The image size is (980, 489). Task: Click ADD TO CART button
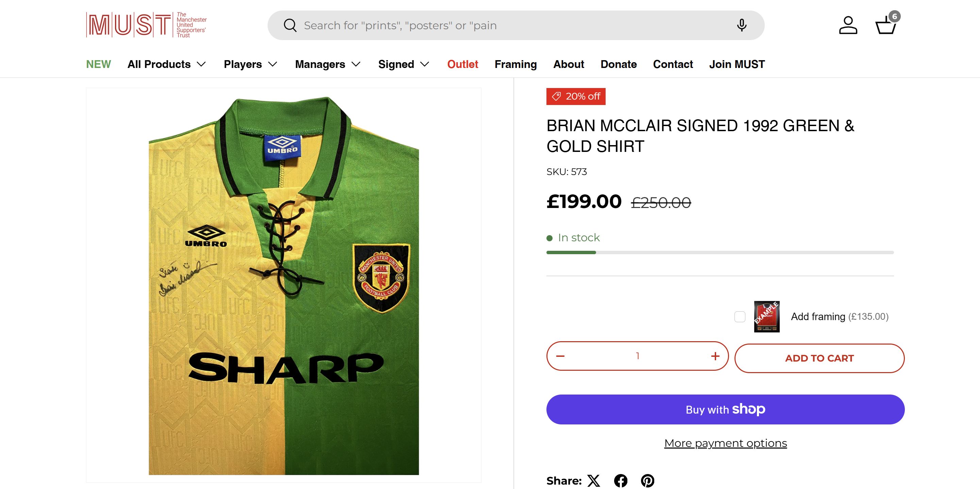pyautogui.click(x=819, y=358)
